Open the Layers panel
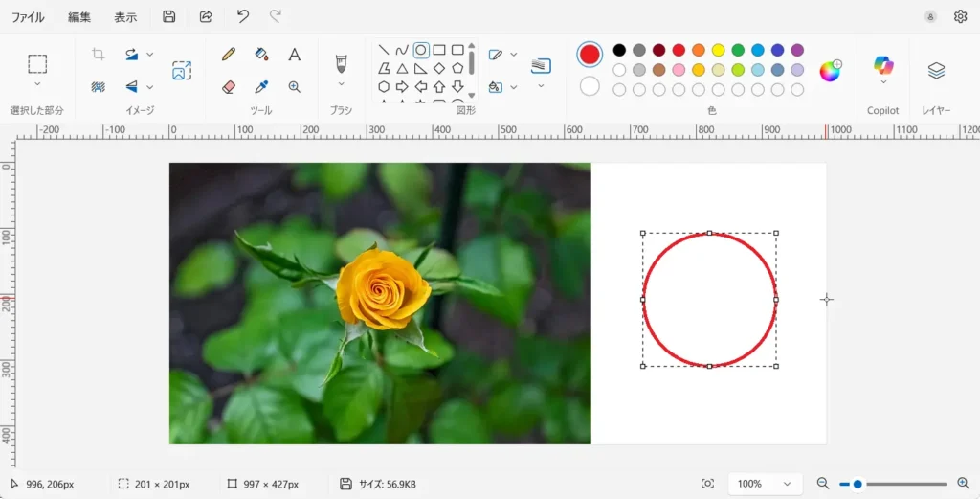This screenshot has height=499, width=980. point(936,71)
